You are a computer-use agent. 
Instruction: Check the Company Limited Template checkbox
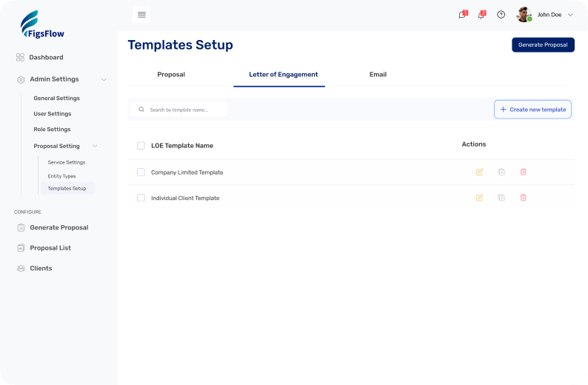coord(141,173)
